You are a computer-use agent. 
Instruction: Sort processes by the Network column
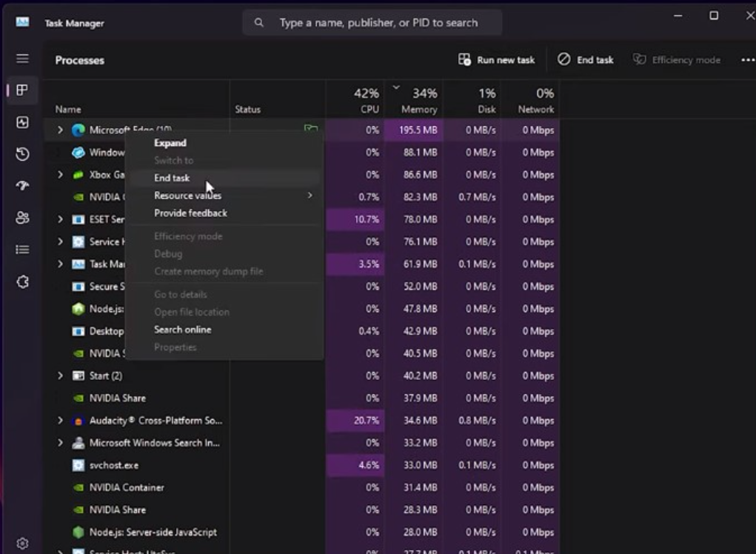[530, 100]
